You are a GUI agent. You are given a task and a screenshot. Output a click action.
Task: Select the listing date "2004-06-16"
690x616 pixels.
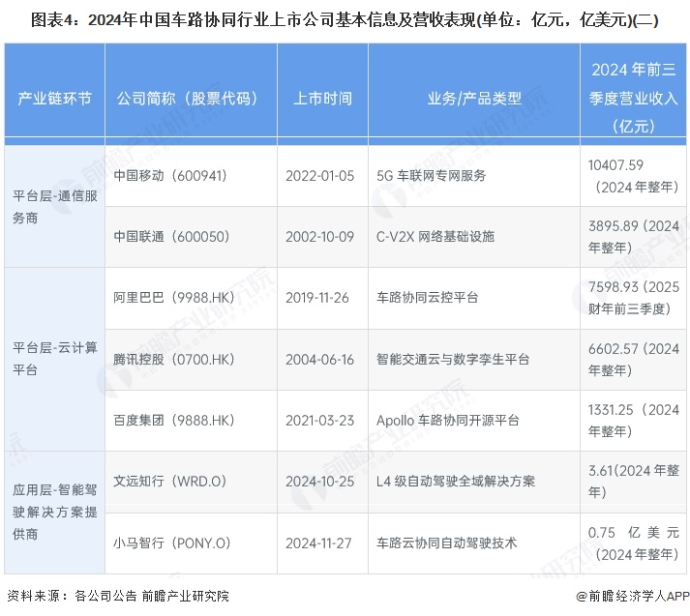coord(320,360)
